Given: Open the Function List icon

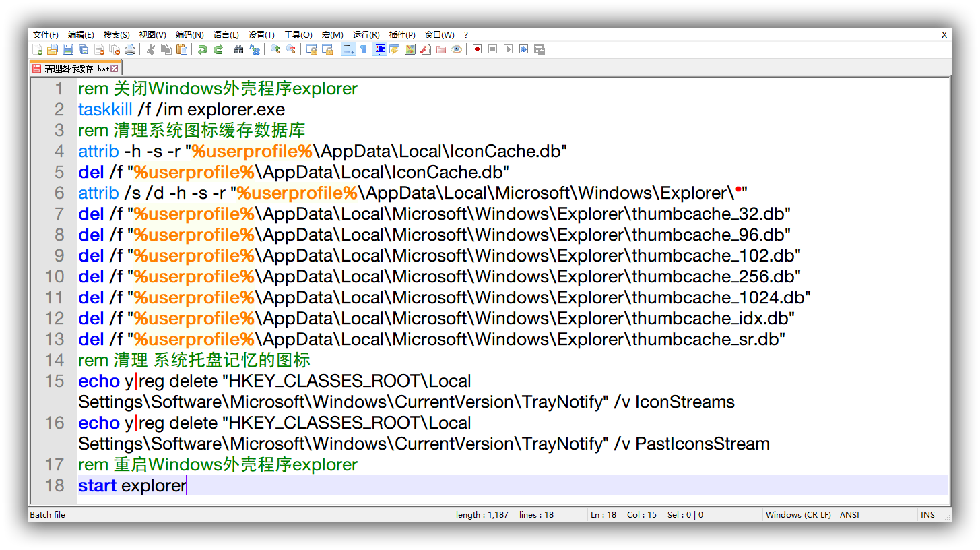Looking at the screenshot, I should [426, 49].
